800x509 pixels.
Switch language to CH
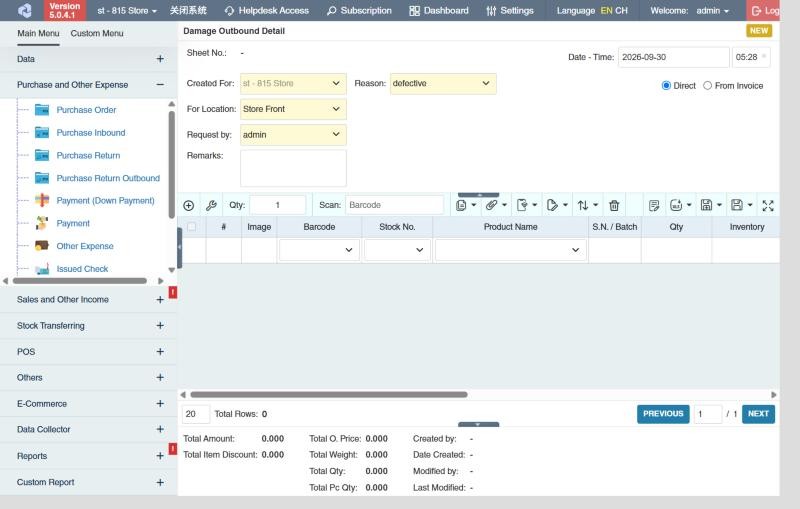621,11
